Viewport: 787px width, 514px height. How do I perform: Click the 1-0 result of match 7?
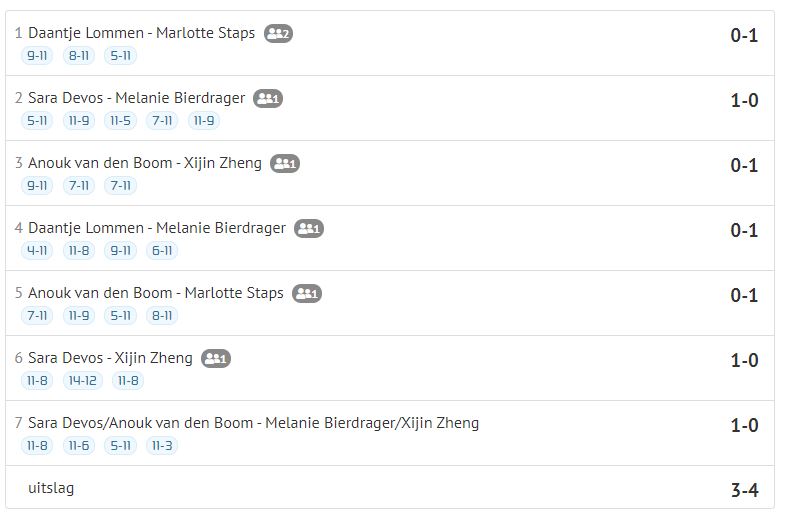click(744, 425)
